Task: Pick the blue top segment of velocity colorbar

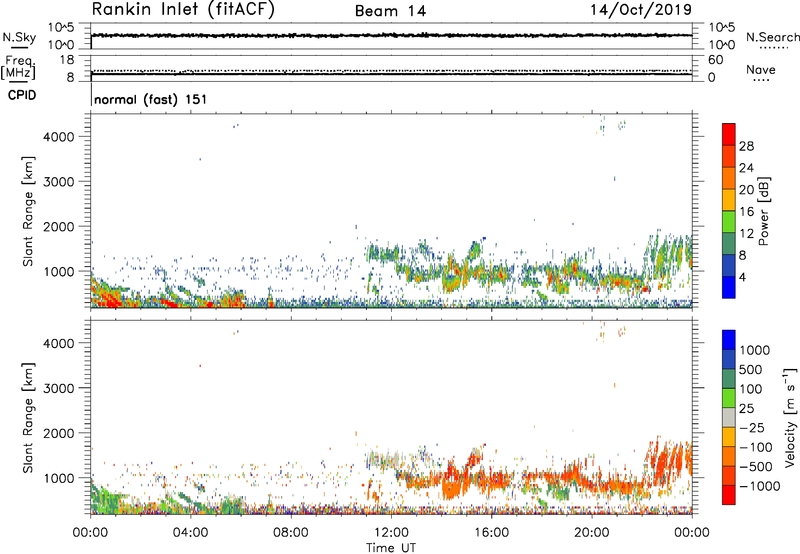Action: [x=729, y=340]
